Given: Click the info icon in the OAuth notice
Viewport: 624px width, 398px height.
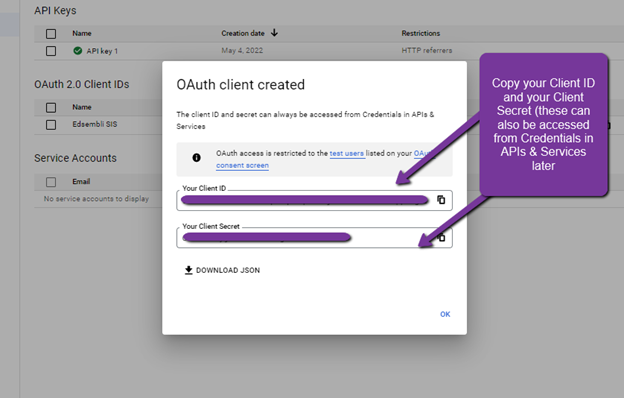Looking at the screenshot, I should pyautogui.click(x=196, y=158).
